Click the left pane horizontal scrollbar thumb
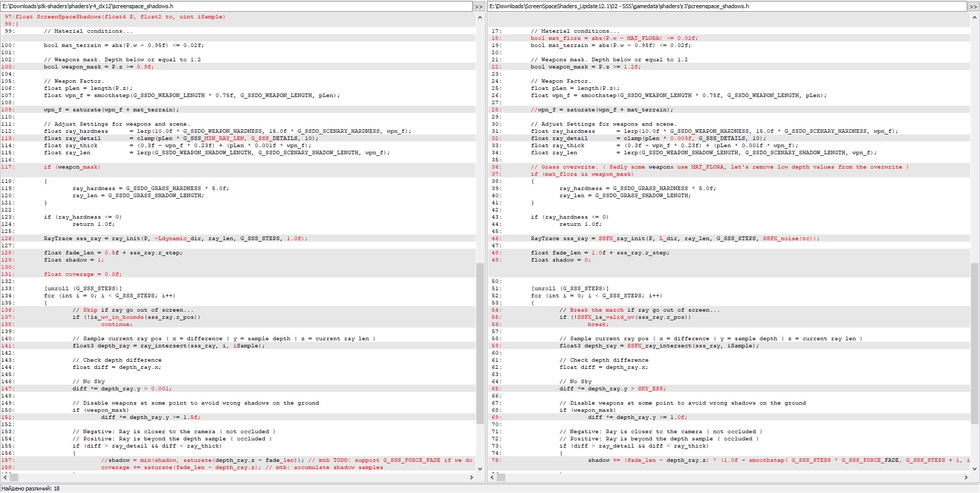The width and height of the screenshot is (980, 493). 14,477
